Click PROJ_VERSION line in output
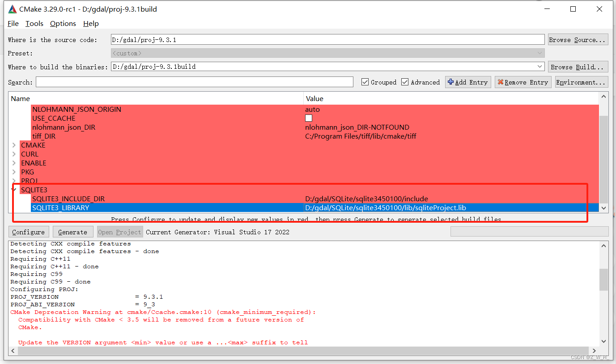This screenshot has width=616, height=364. [87, 296]
